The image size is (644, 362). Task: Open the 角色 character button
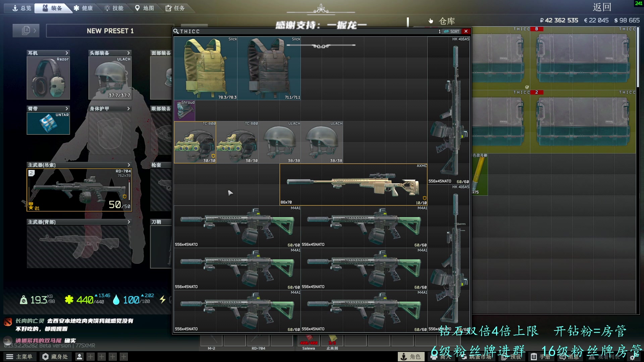pos(411,357)
